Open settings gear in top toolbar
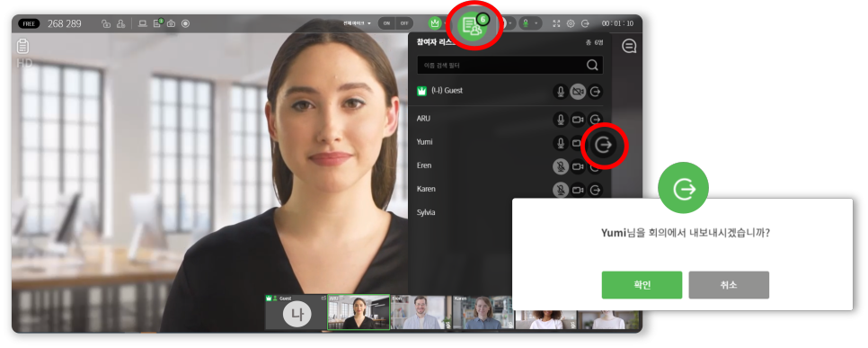Image resolution: width=868 pixels, height=348 pixels. [571, 23]
